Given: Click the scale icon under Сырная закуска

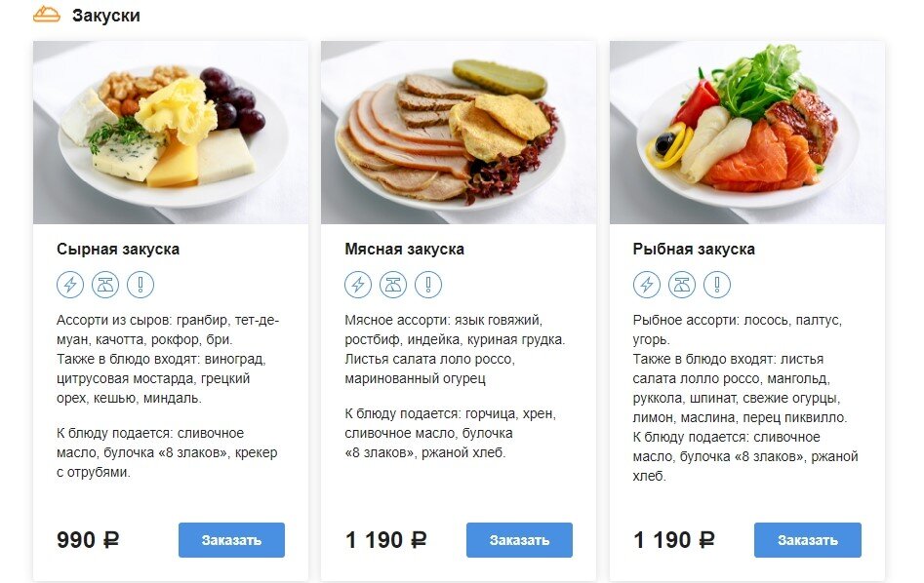Looking at the screenshot, I should point(105,285).
